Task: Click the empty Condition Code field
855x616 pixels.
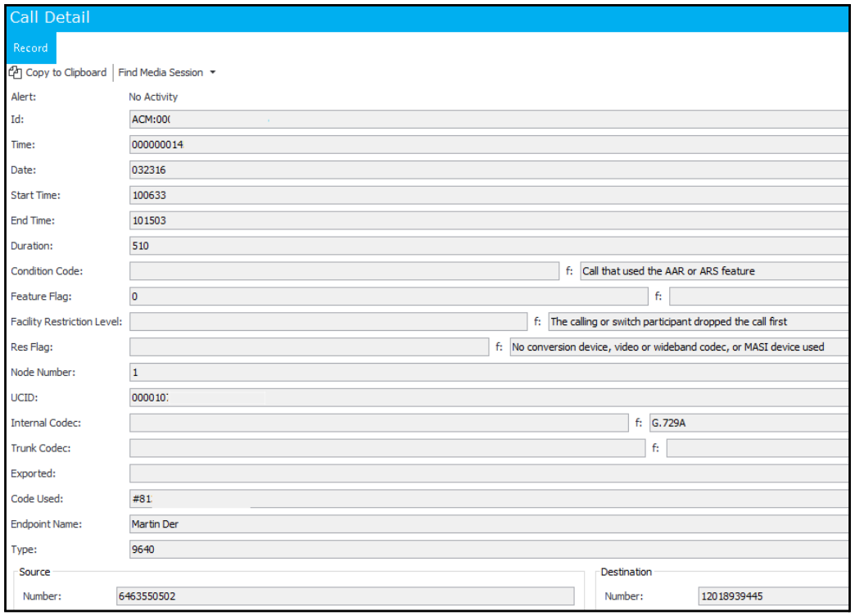Action: coord(344,271)
